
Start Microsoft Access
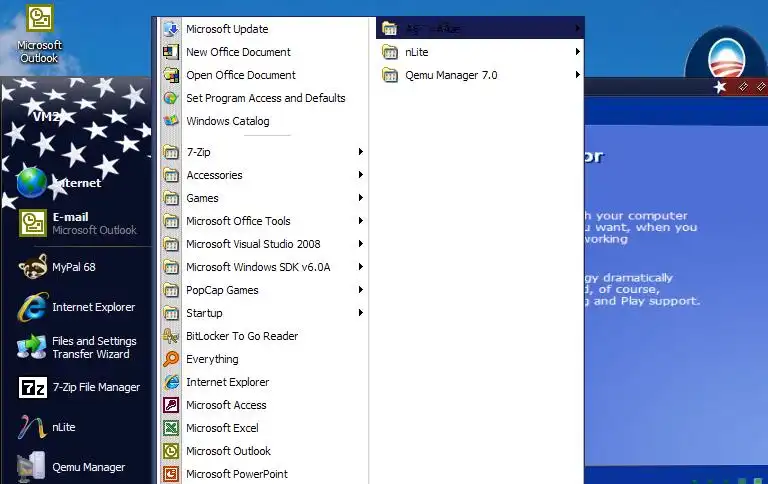[264, 405]
